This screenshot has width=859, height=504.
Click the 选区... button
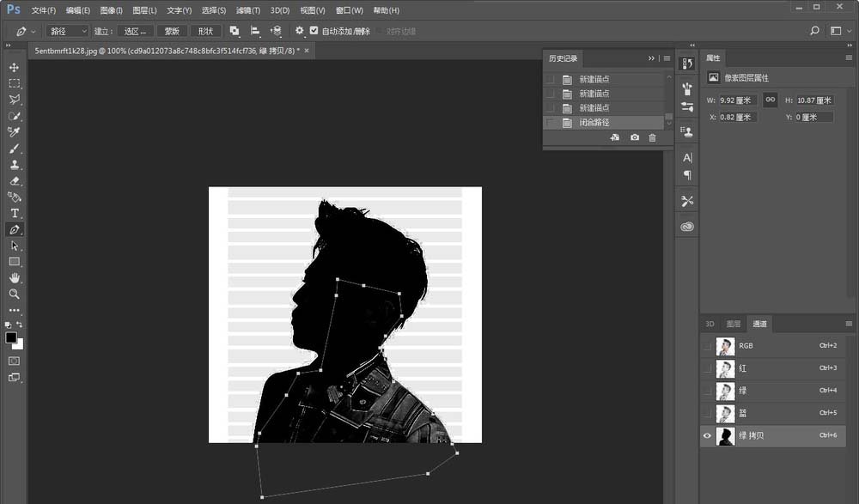pos(136,31)
